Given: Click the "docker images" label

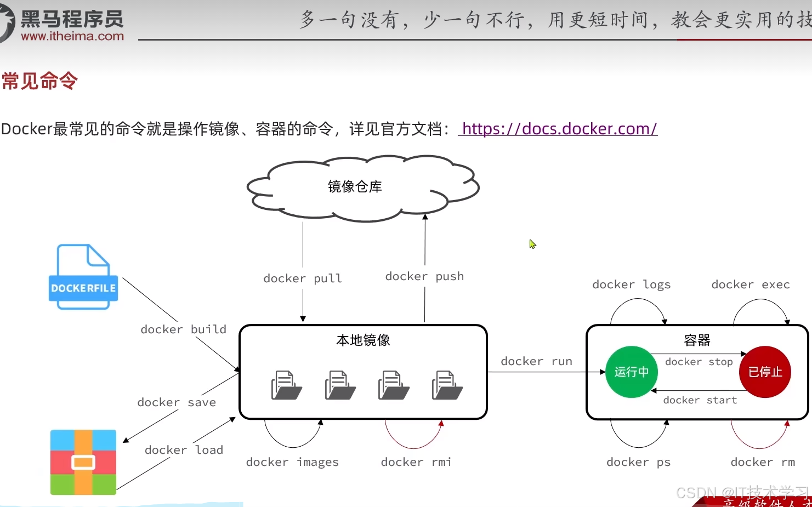Looking at the screenshot, I should (292, 462).
